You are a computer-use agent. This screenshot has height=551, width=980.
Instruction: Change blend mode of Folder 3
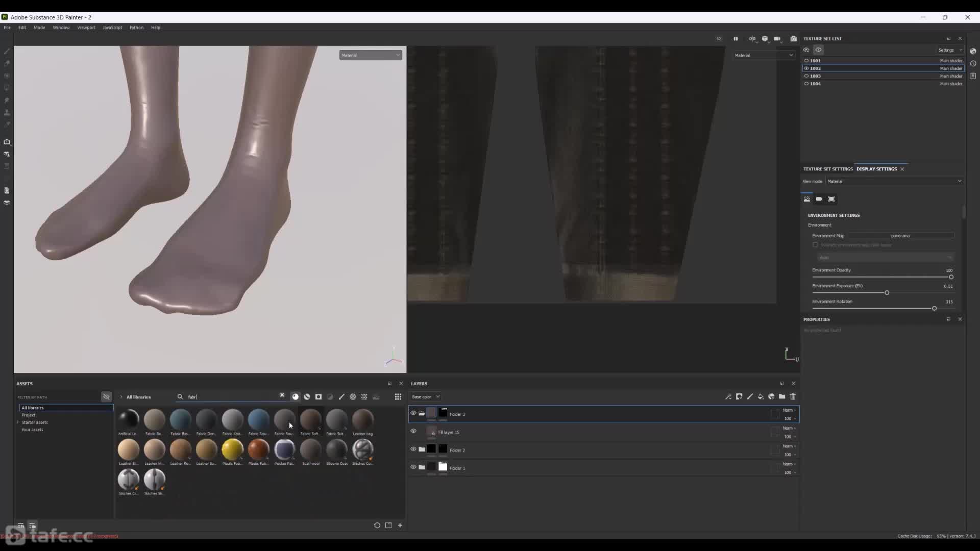click(x=790, y=410)
